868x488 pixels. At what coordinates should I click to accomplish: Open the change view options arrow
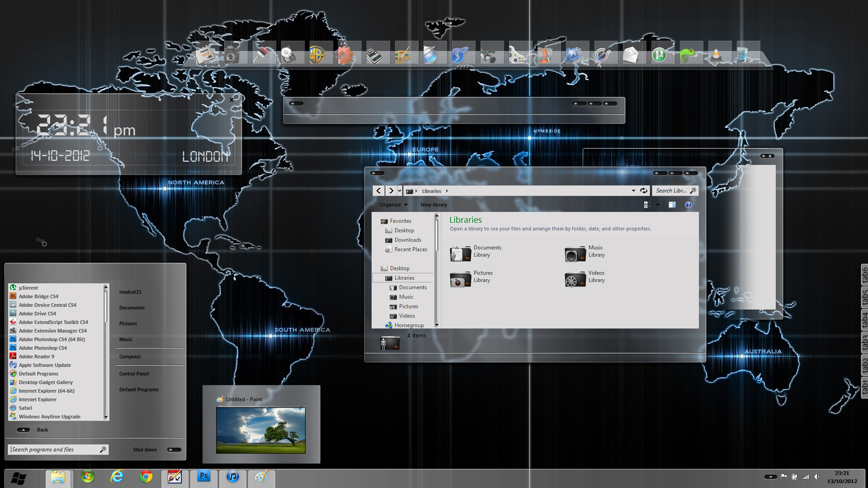[658, 205]
